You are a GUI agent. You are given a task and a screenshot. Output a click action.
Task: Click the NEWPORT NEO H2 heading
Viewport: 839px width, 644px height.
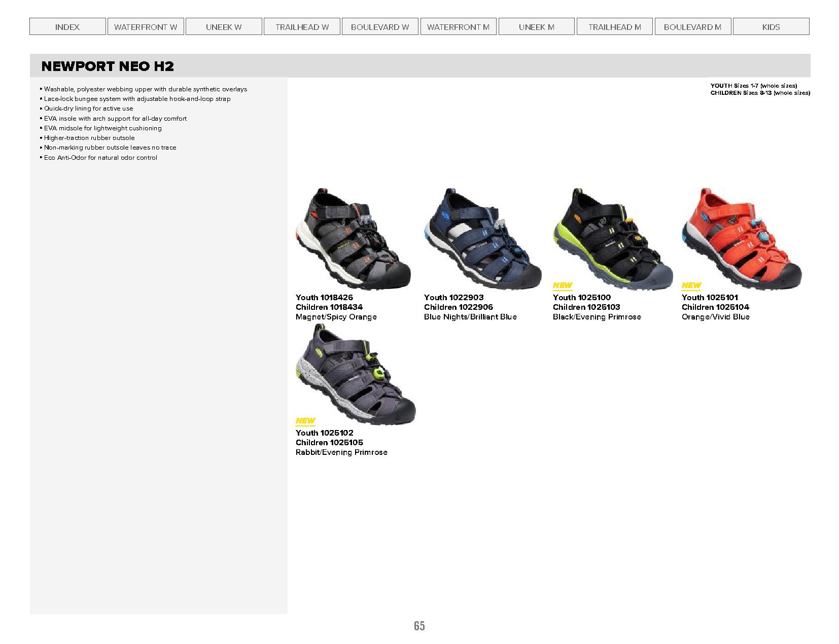point(108,66)
